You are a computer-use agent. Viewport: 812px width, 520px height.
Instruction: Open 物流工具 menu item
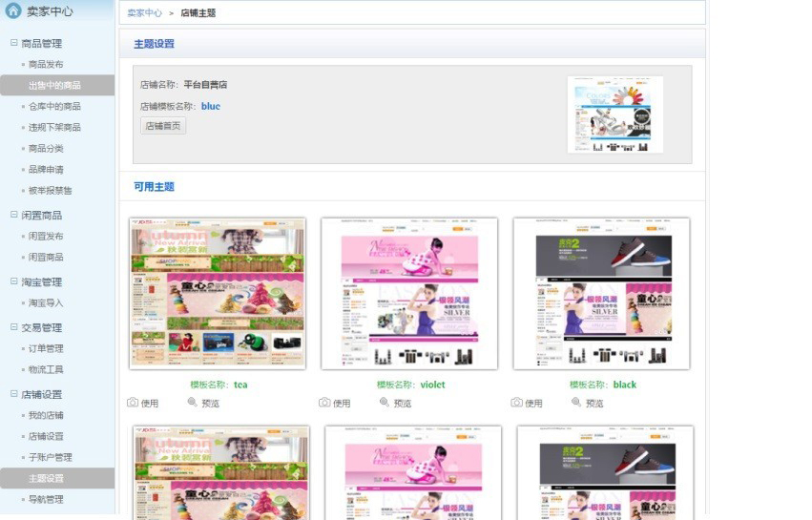click(x=46, y=369)
